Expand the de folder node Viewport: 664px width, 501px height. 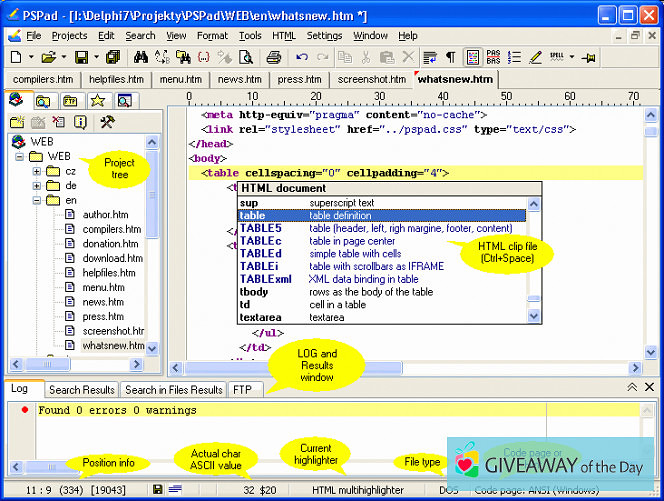37,186
